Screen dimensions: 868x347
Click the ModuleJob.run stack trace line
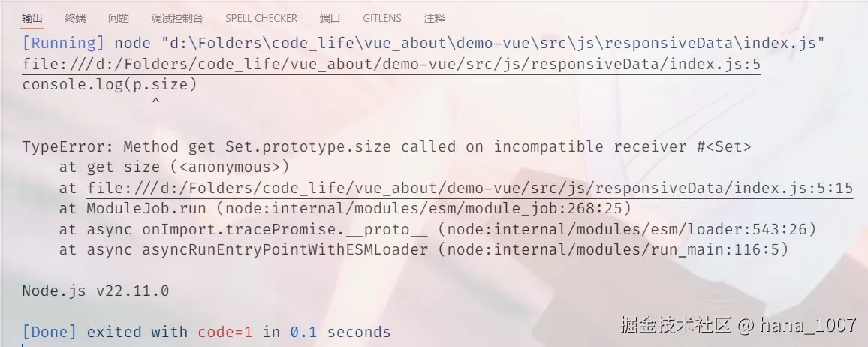[345, 208]
